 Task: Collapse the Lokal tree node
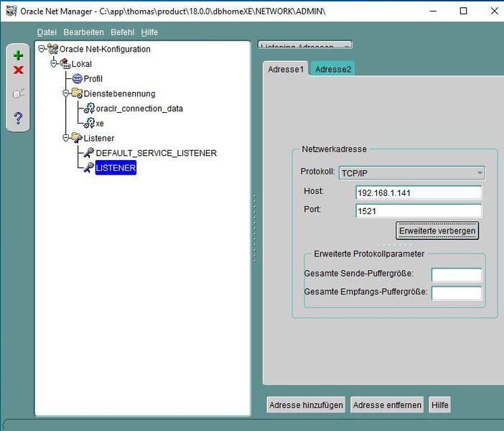click(x=54, y=64)
